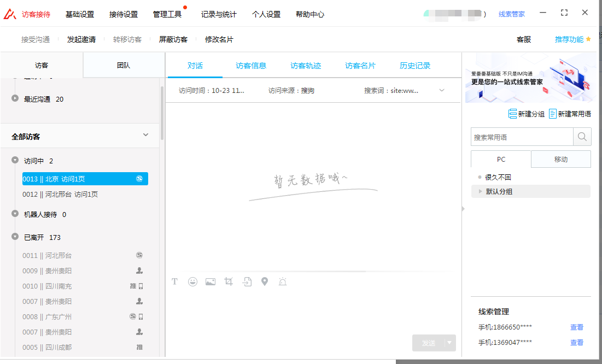Screen dimensions: 602x364
Task: Switch to the 团队 tab
Action: point(124,65)
